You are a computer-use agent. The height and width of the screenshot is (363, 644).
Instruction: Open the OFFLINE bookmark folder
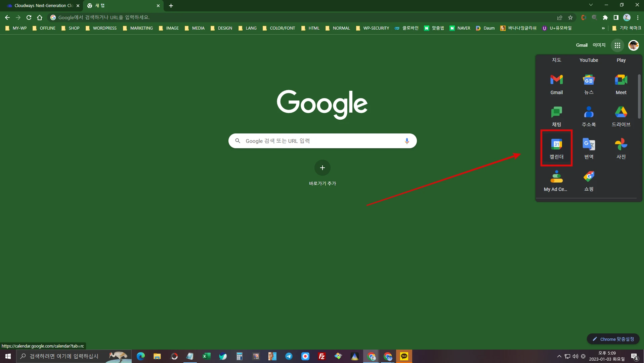coord(44,28)
